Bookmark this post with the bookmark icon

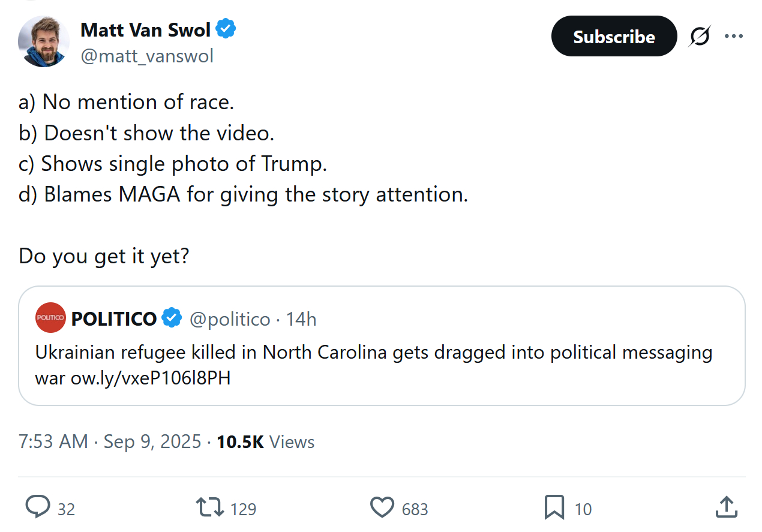(554, 508)
